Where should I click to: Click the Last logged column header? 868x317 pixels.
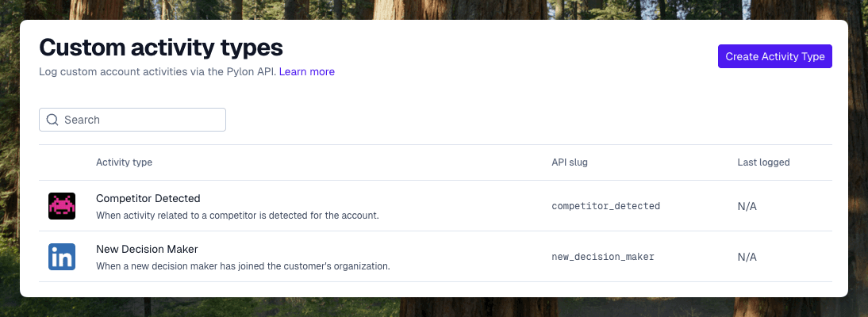(x=763, y=162)
